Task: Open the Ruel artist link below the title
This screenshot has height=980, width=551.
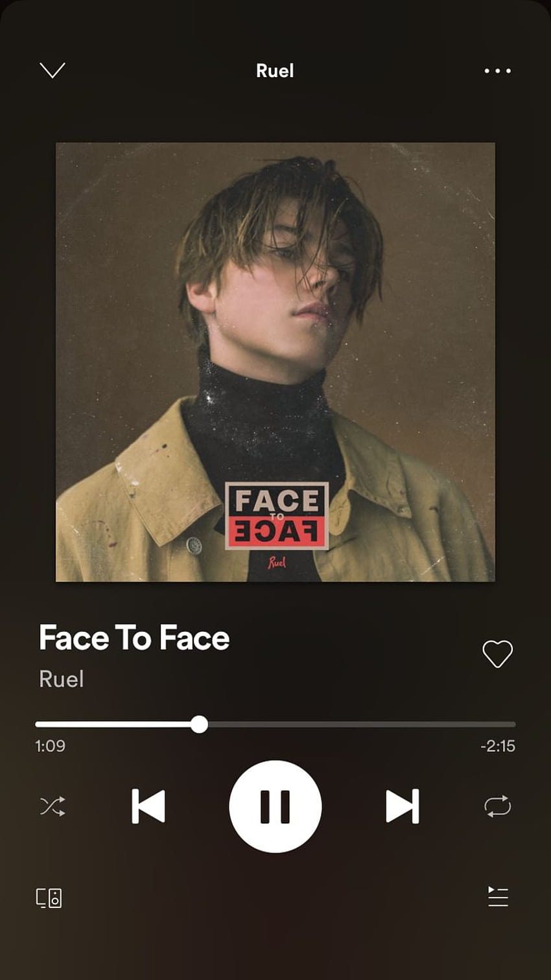Action: pos(62,679)
